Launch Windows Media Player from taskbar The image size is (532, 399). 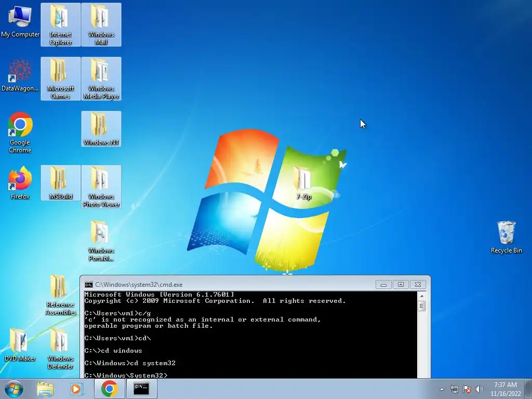[76, 389]
